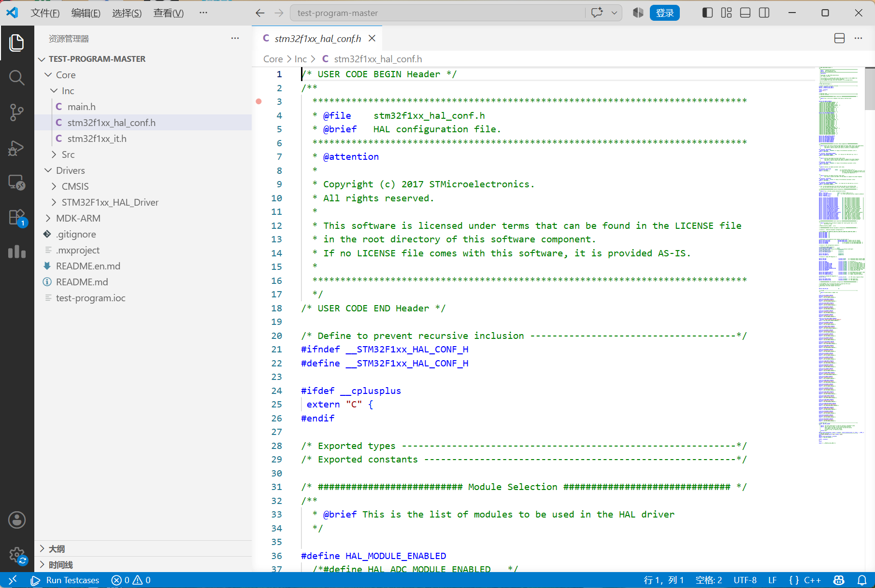The height and width of the screenshot is (588, 875).
Task: Open the Explorer view in activity bar
Action: 17,43
